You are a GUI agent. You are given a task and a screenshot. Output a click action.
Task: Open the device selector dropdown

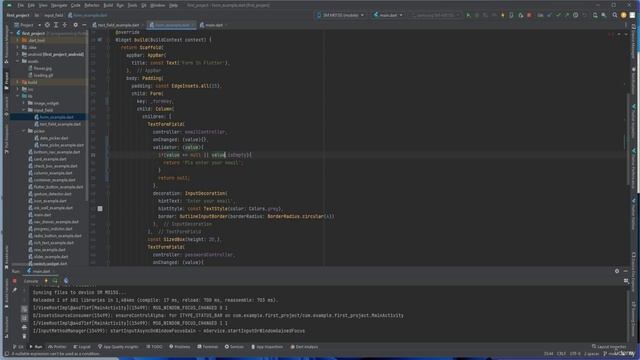[340, 15]
